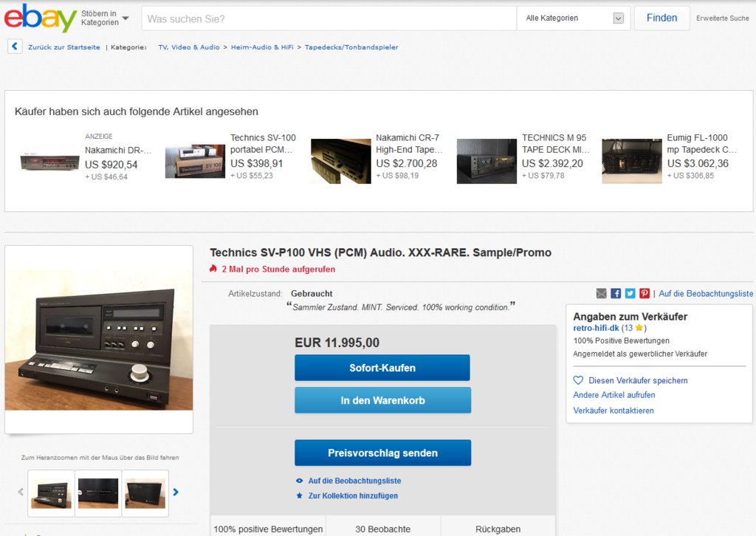Share listing on Twitter
Image resolution: width=756 pixels, height=536 pixels.
click(630, 293)
